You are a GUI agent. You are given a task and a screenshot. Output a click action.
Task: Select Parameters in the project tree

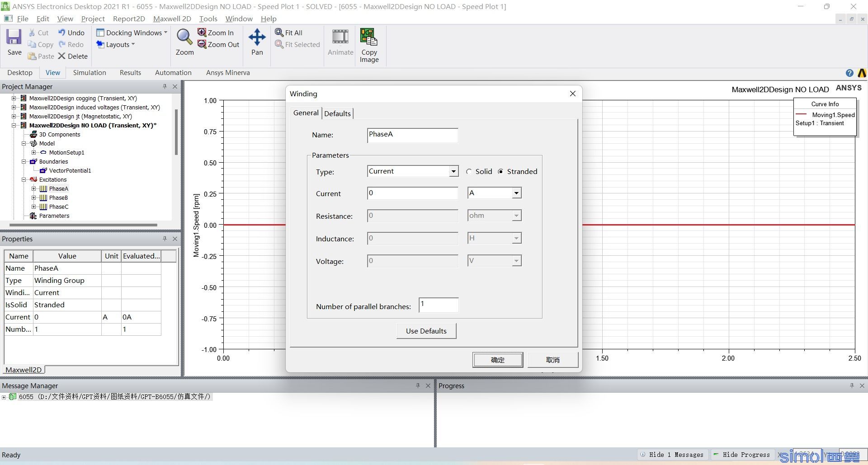(x=54, y=216)
